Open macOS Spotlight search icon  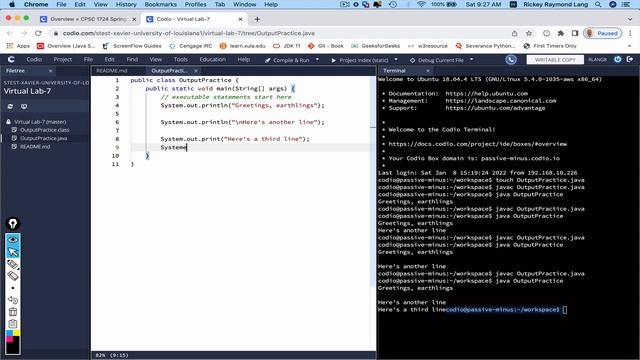click(x=598, y=4)
